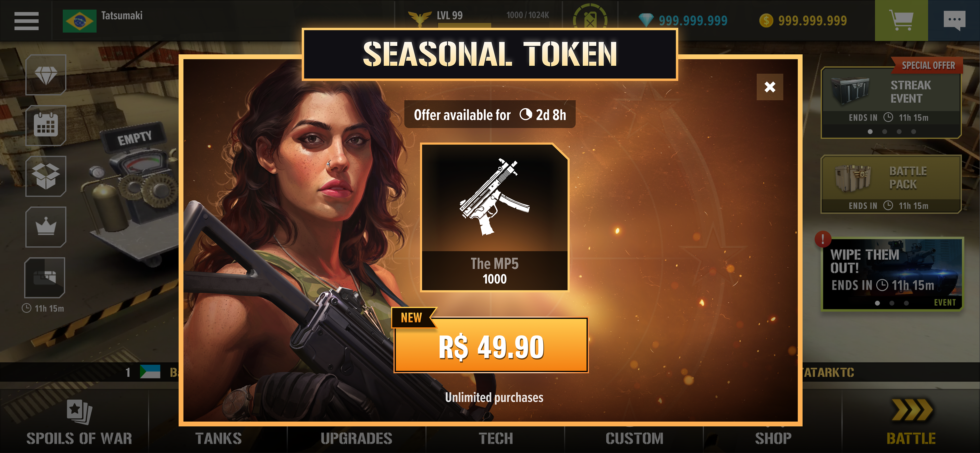Click the Brazil flag profile icon

click(x=80, y=21)
